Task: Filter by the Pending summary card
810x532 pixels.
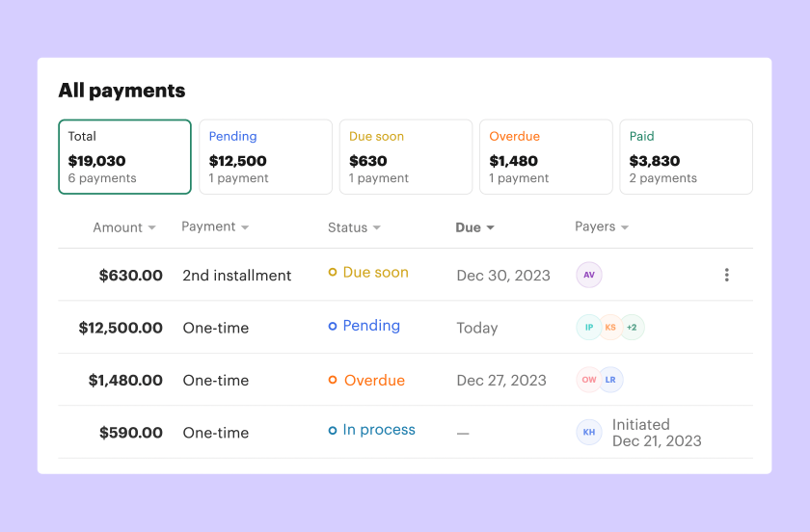Action: click(265, 157)
